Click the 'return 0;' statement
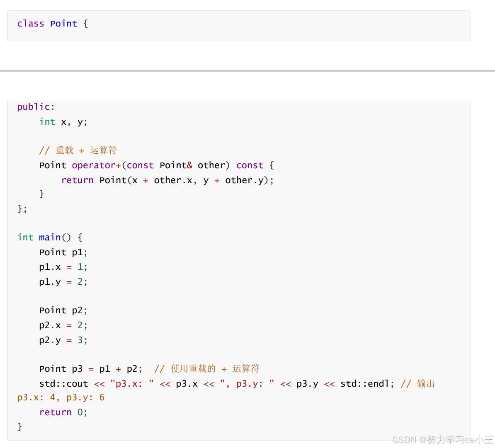 (x=63, y=412)
